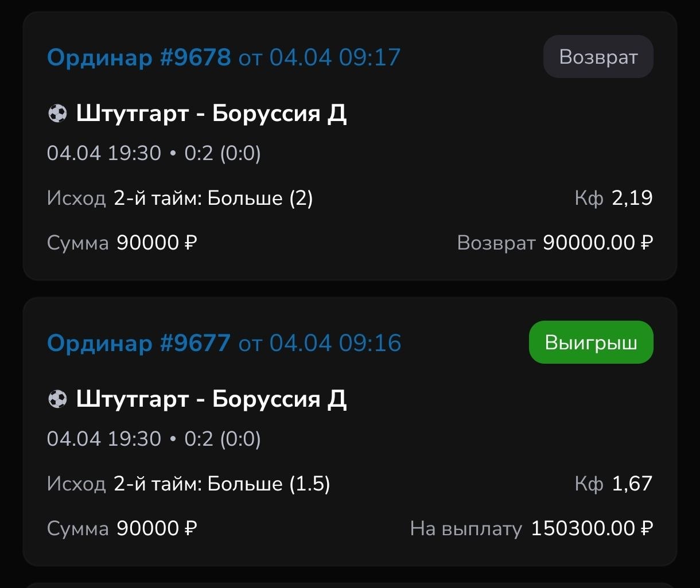Tap the outcome 2-й тайм: Больше (1.5)
This screenshot has height=588, width=700.
pos(222,484)
